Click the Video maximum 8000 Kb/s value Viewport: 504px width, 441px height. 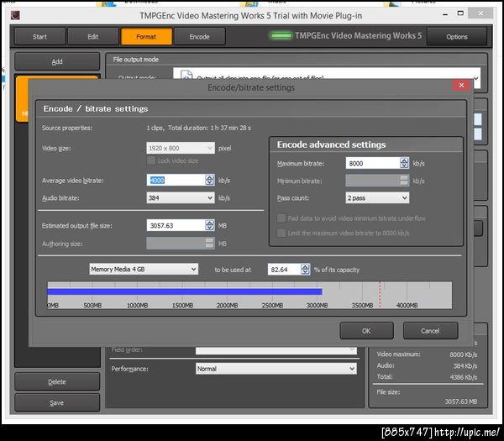pyautogui.click(x=463, y=354)
